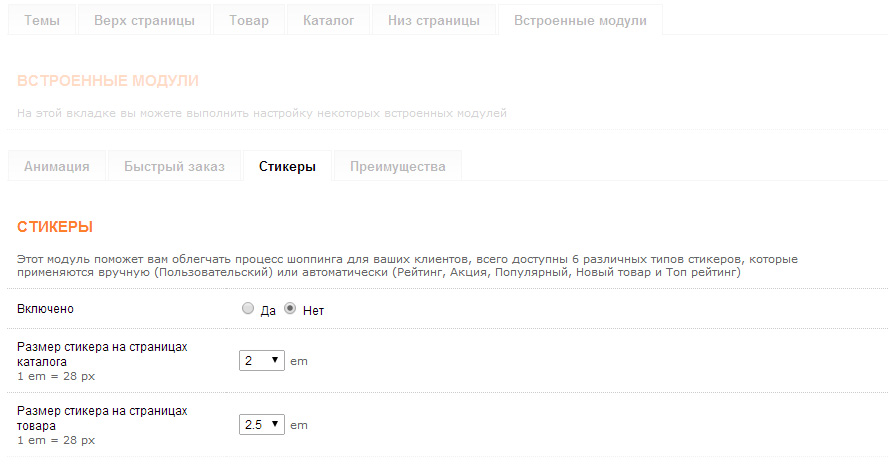
Task: Open the Товар settings tab
Action: (x=248, y=20)
